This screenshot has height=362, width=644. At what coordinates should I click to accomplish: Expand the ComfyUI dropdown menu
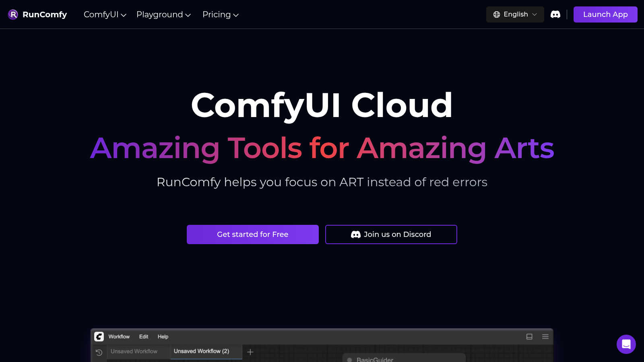(x=105, y=14)
